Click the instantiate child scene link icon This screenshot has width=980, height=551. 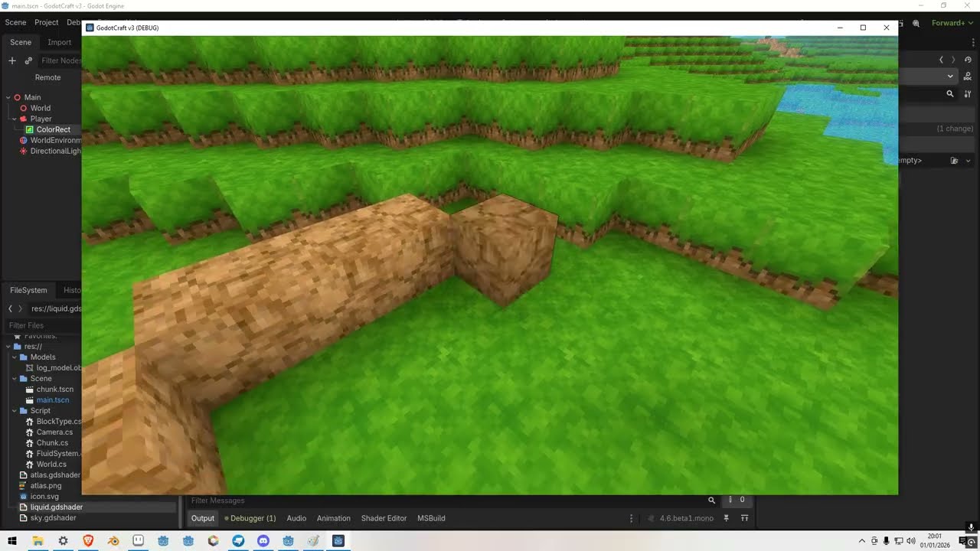point(28,60)
